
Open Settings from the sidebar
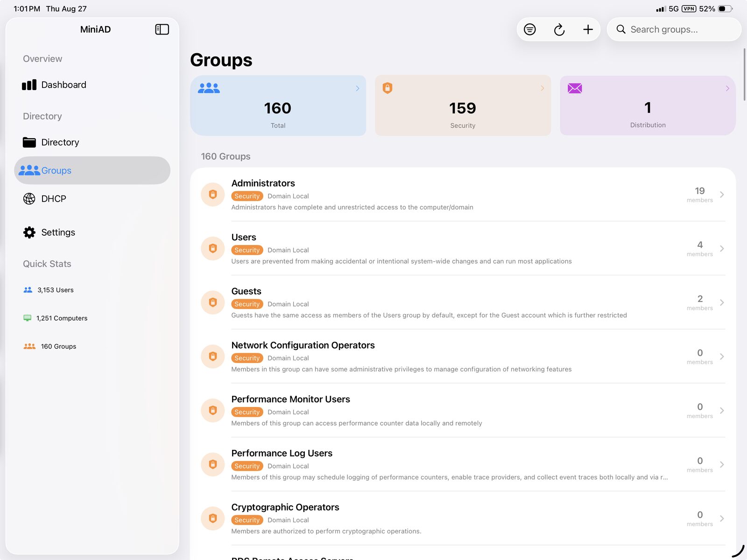(92, 232)
